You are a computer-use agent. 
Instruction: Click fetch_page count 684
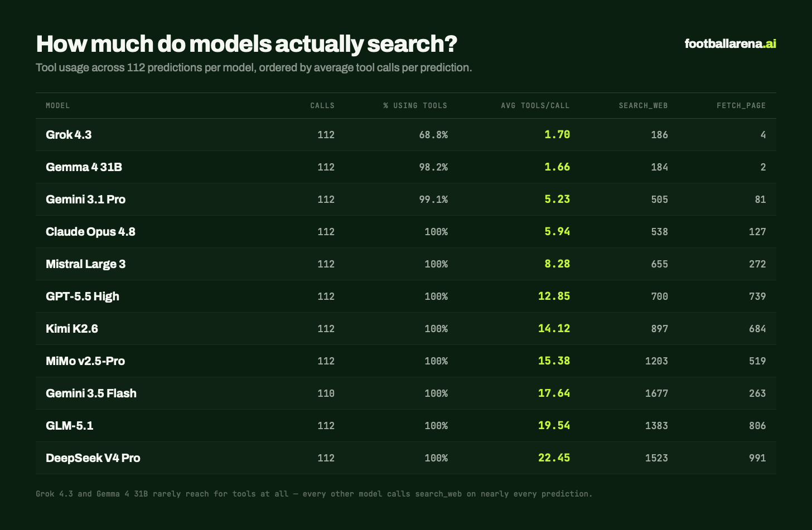click(x=757, y=329)
